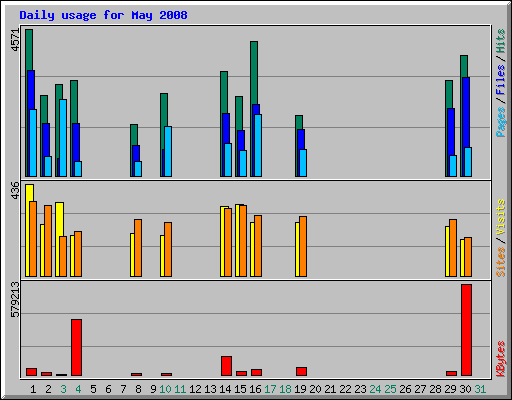This screenshot has height=400, width=512.
Task: Click the 4571 hits axis value
Action: click(x=15, y=40)
